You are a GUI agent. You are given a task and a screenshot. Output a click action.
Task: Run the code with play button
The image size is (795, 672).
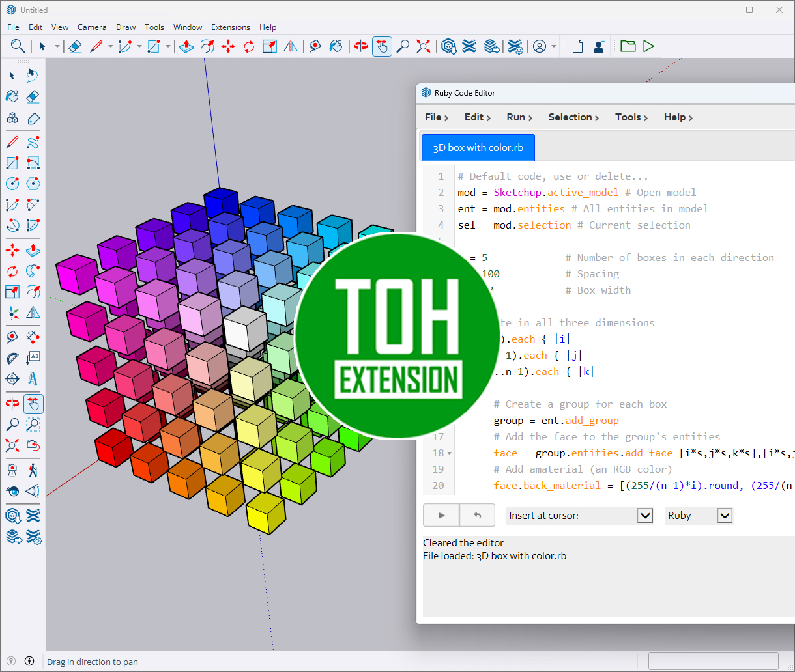[x=441, y=515]
